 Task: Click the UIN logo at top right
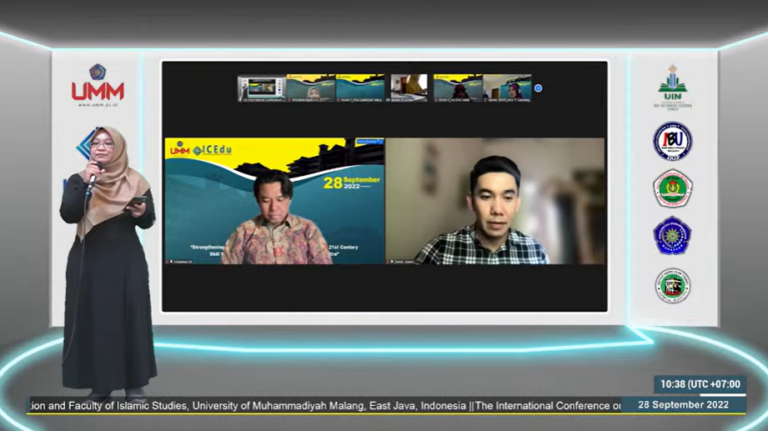pyautogui.click(x=672, y=87)
